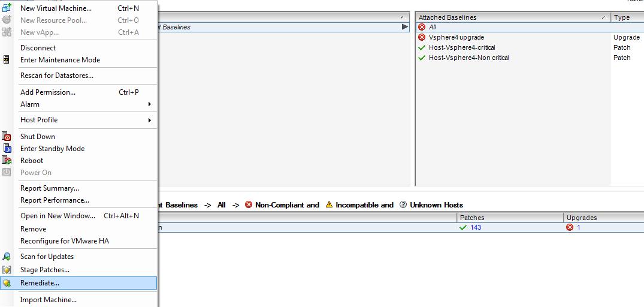Click red error icon beside Vsphere4 upgrade

422,37
